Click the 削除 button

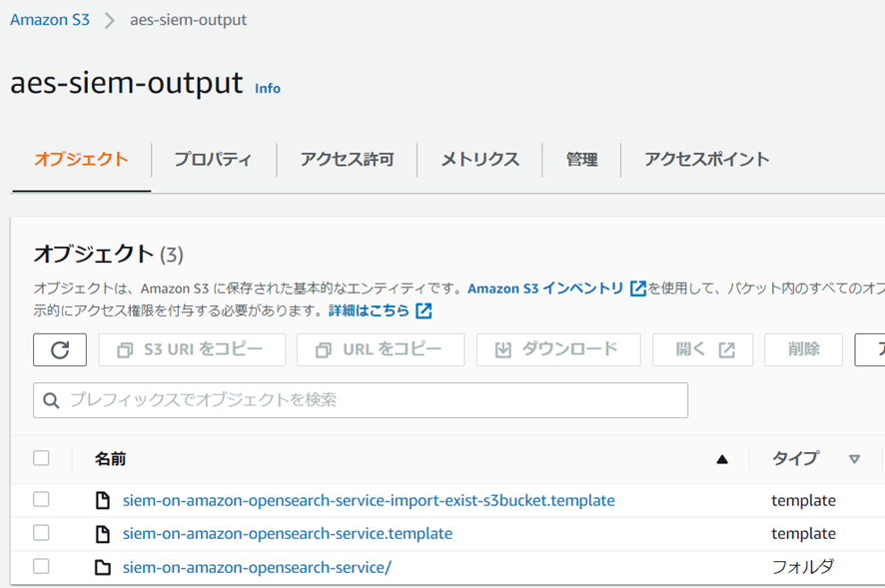tap(804, 349)
